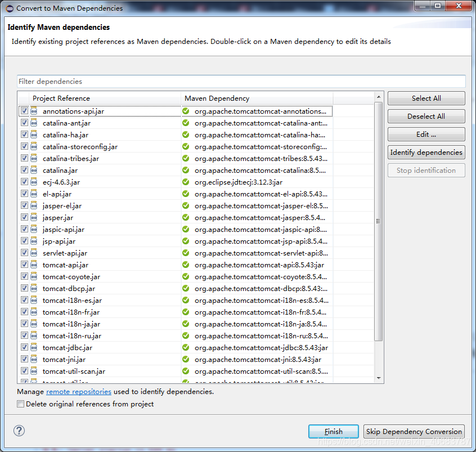Click green check icon for tomcat-coyote dependency
The width and height of the screenshot is (476, 452).
tap(186, 277)
